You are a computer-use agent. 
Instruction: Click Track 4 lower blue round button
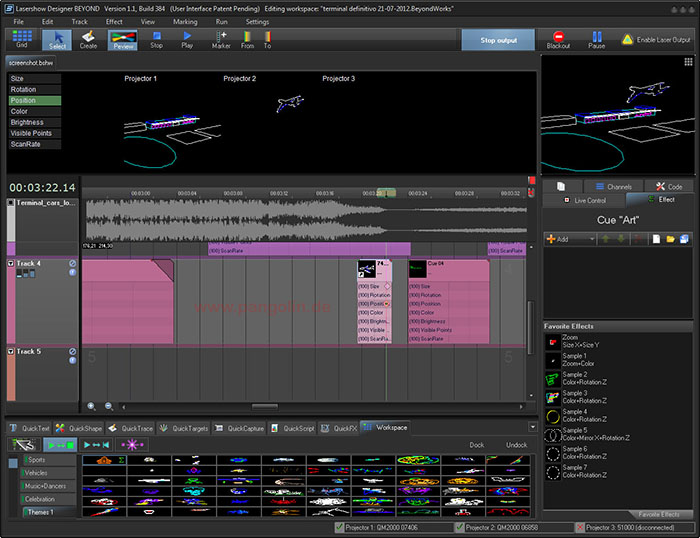[x=72, y=272]
